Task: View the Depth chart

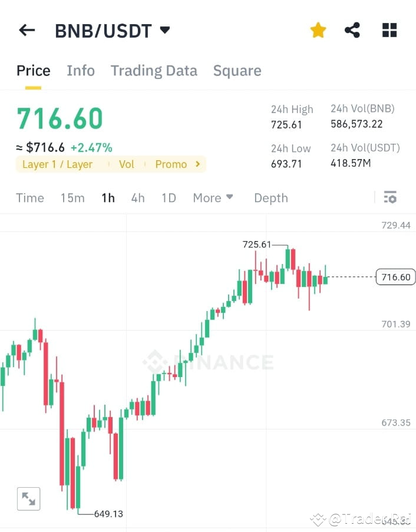Action: coord(270,198)
